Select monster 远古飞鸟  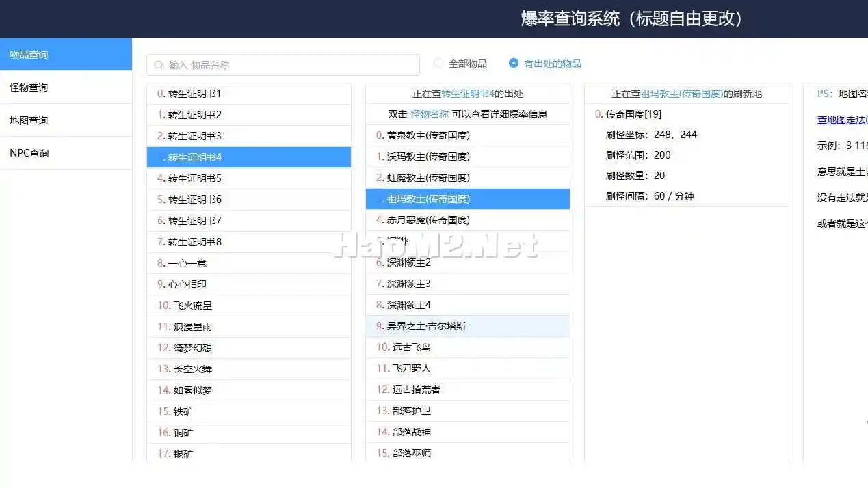pyautogui.click(x=468, y=347)
